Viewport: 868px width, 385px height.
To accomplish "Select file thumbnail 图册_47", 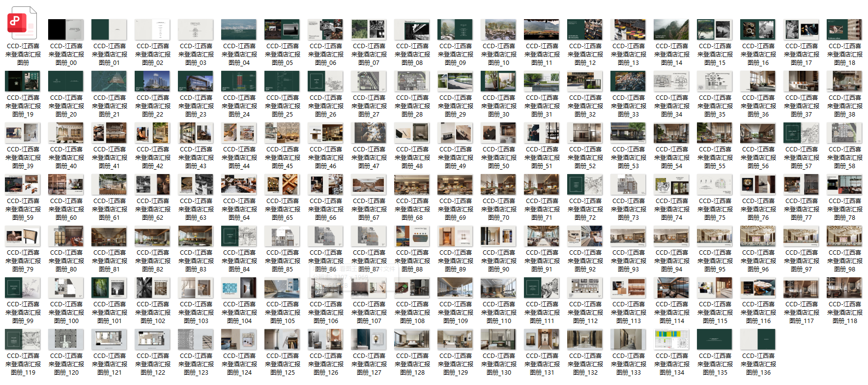I will click(369, 133).
